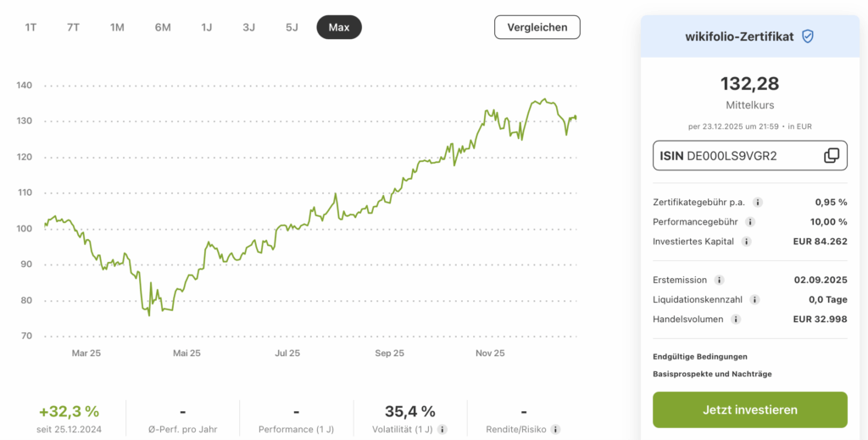Open the Liquidationskennzahl info icon
The width and height of the screenshot is (868, 440).
(x=754, y=299)
